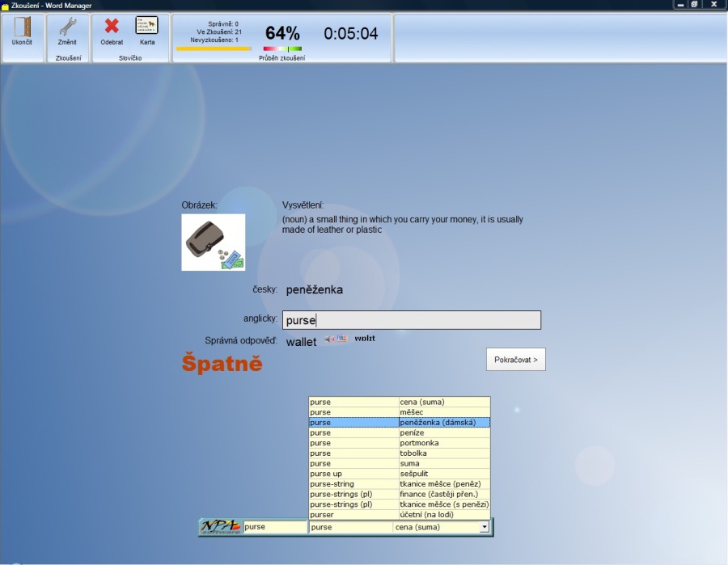Viewport: 728px width, 565px height.
Task: Click the Odebrat red X icon
Action: coord(112,27)
